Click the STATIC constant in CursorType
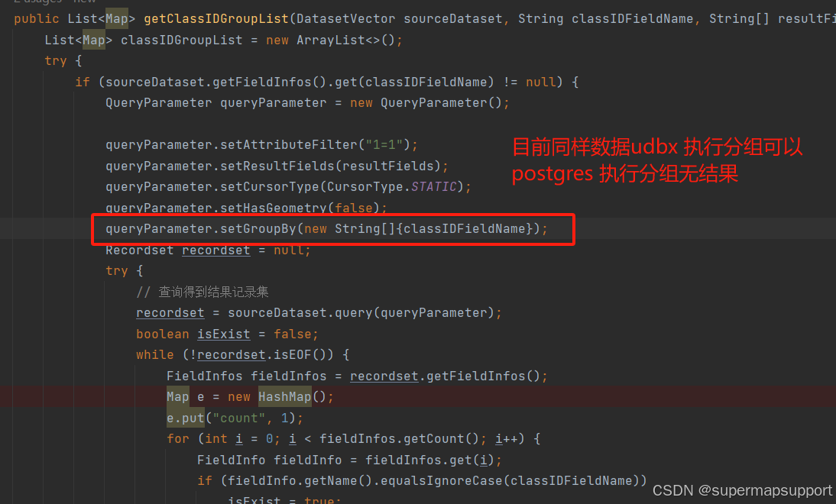 pos(433,187)
